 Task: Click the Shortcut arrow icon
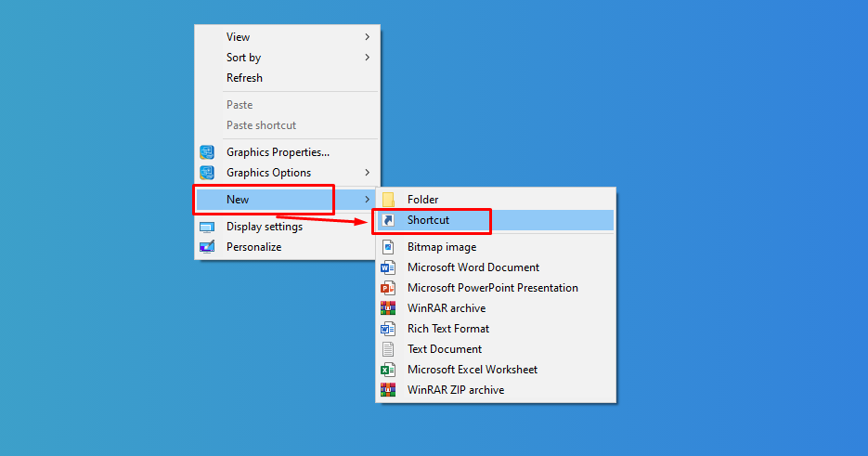388,220
